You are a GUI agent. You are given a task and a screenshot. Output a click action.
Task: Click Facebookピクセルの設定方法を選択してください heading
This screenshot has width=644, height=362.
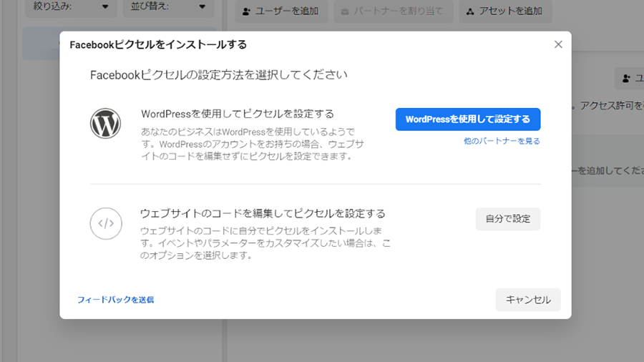(218, 74)
